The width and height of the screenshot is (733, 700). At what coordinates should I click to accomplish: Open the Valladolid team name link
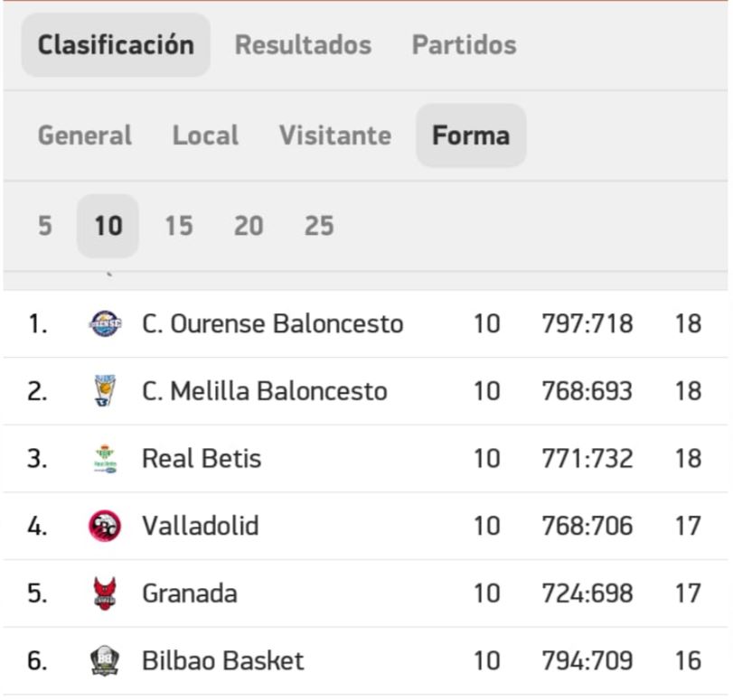tap(200, 526)
